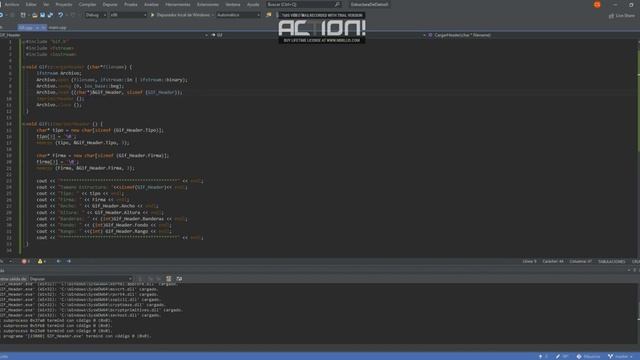Viewport: 640px width, 360px height.
Task: Click the repository icon in status bar
Action: (x=579, y=356)
